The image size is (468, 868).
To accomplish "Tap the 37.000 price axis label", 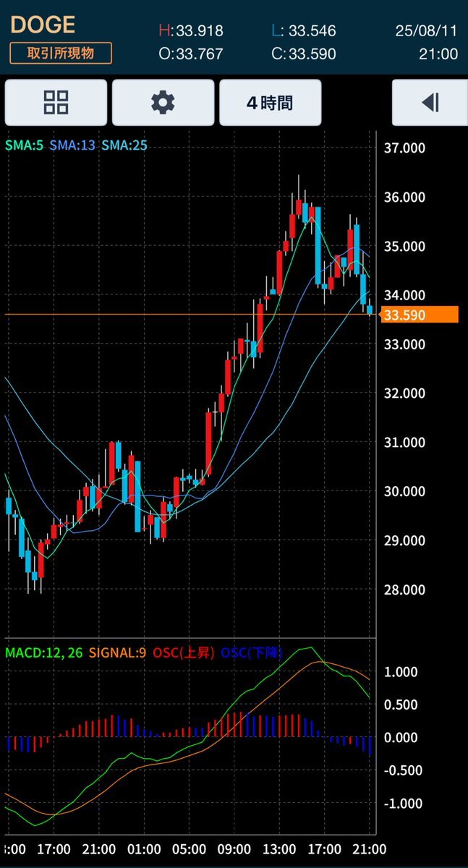I will pos(404,148).
